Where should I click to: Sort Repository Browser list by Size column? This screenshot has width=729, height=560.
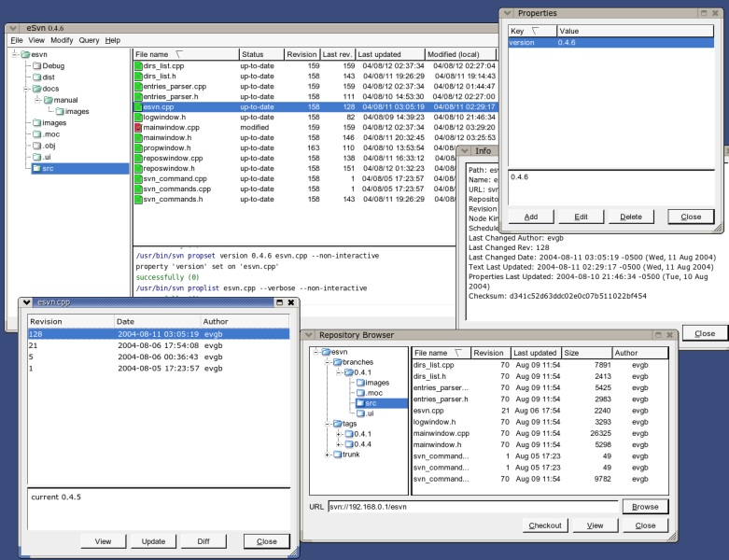pos(587,353)
